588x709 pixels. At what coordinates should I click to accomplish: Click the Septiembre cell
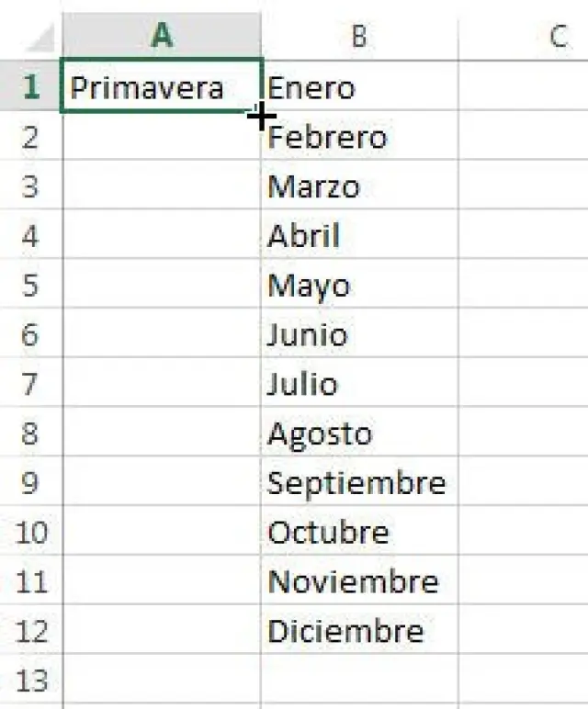click(358, 483)
